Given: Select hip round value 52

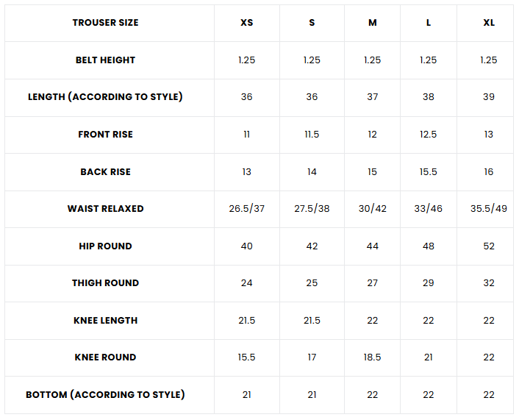Looking at the screenshot, I should click(x=488, y=246).
